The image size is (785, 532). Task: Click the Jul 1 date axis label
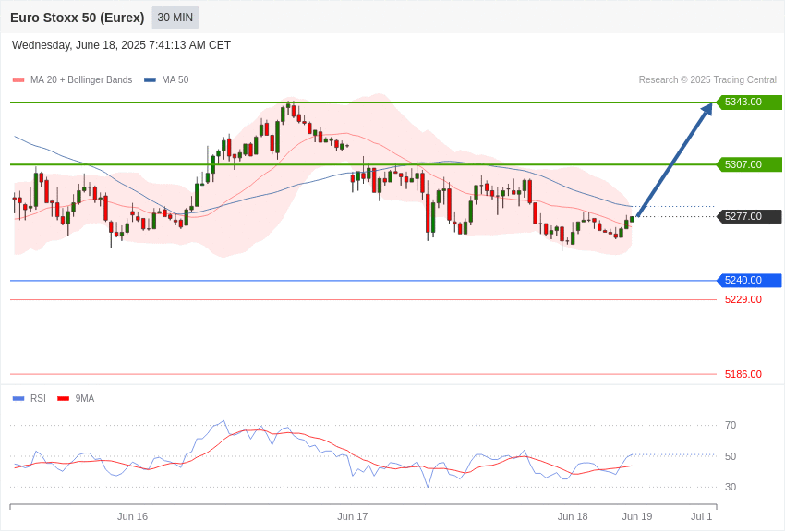[x=701, y=516]
